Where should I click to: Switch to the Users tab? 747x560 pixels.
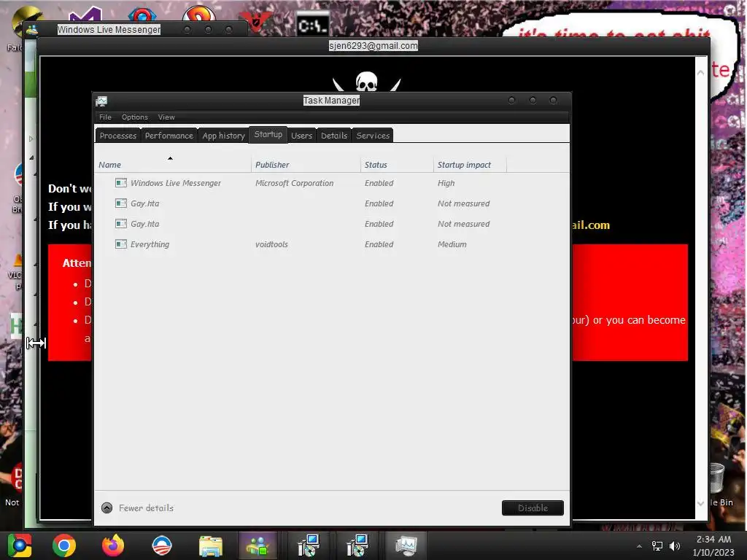tap(301, 136)
